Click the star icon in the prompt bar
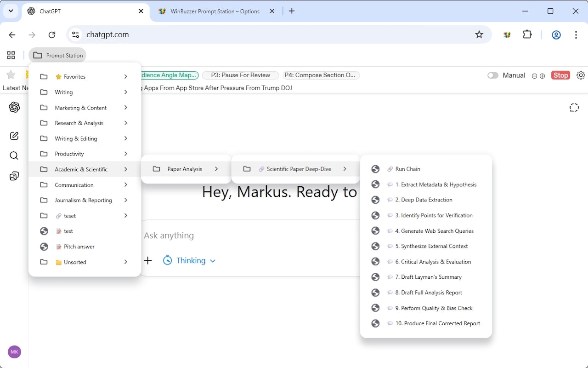588x368 pixels. (x=11, y=75)
